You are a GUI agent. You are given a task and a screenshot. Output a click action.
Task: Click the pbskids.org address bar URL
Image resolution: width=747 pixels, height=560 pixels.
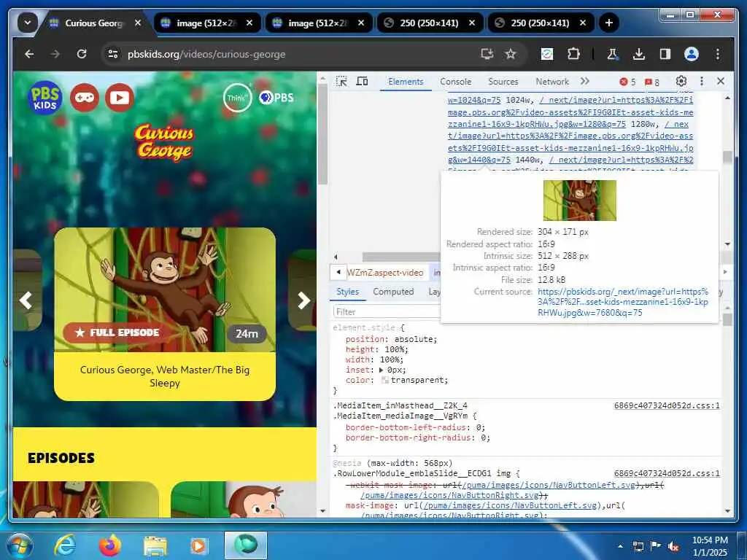[x=206, y=54]
